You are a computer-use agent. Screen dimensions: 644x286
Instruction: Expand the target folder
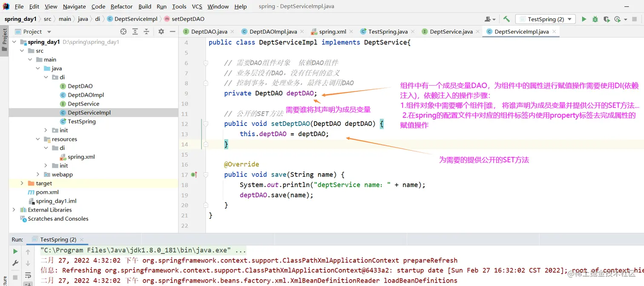pos(22,183)
